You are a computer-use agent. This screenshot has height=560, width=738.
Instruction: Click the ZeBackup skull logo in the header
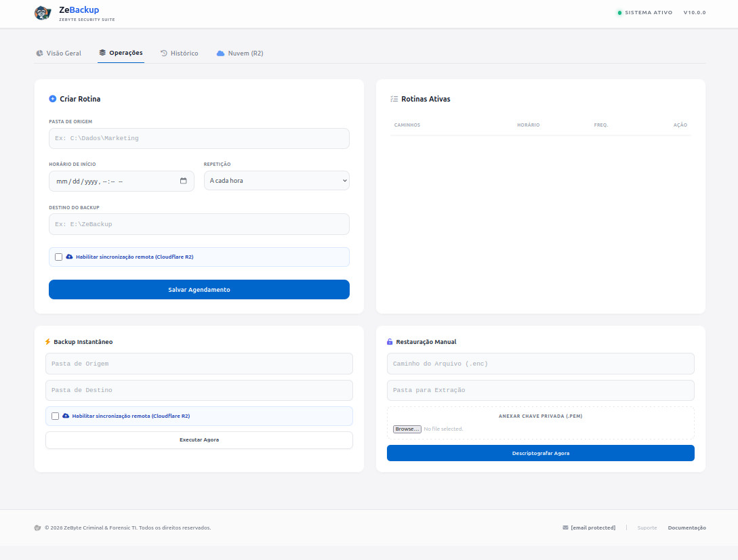tap(42, 13)
